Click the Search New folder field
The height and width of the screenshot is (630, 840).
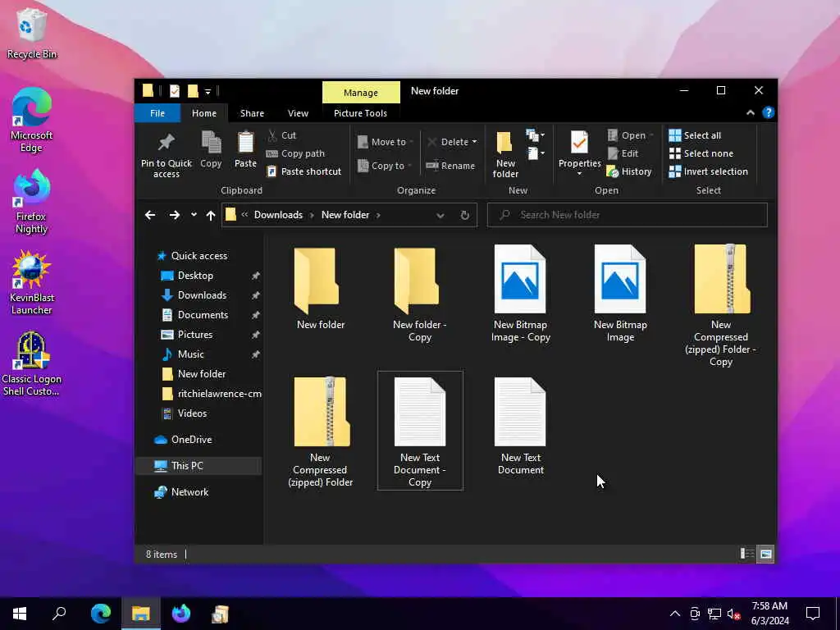[627, 215]
